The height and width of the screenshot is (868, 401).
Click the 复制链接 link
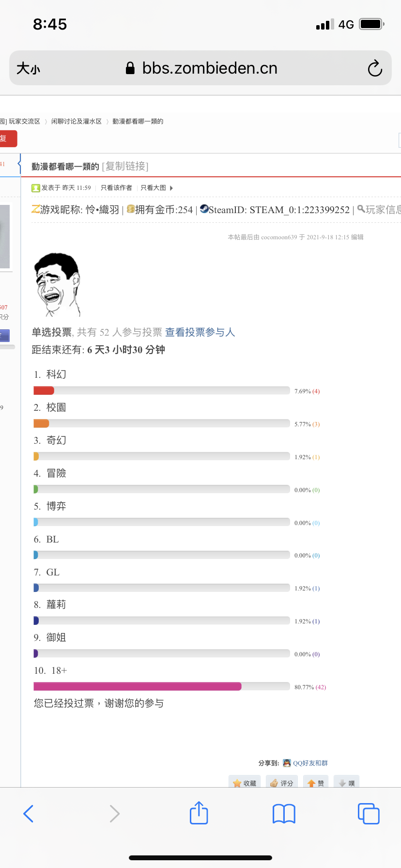point(125,166)
